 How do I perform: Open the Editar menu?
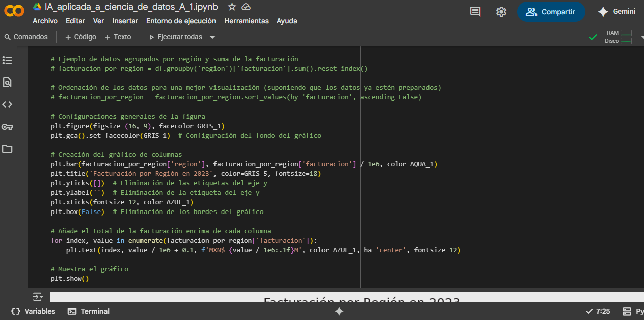pos(75,21)
